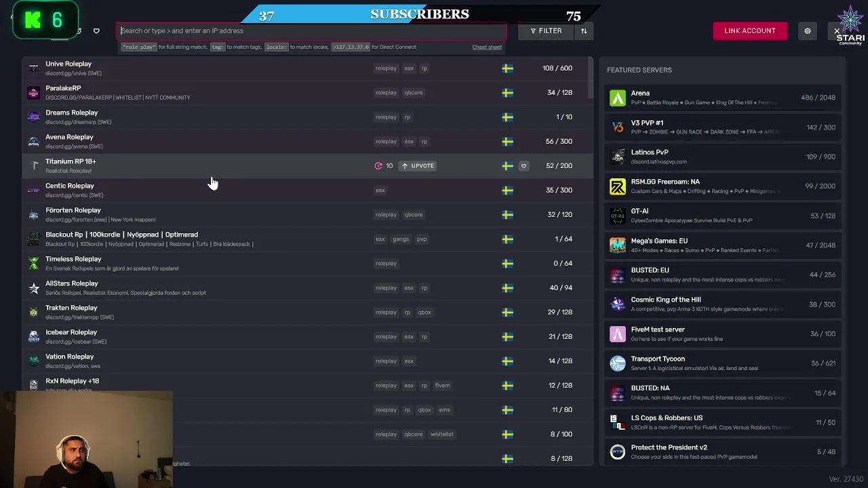Click the Avena Roleplay server icon
Screen dimensions: 868x488
point(33,141)
